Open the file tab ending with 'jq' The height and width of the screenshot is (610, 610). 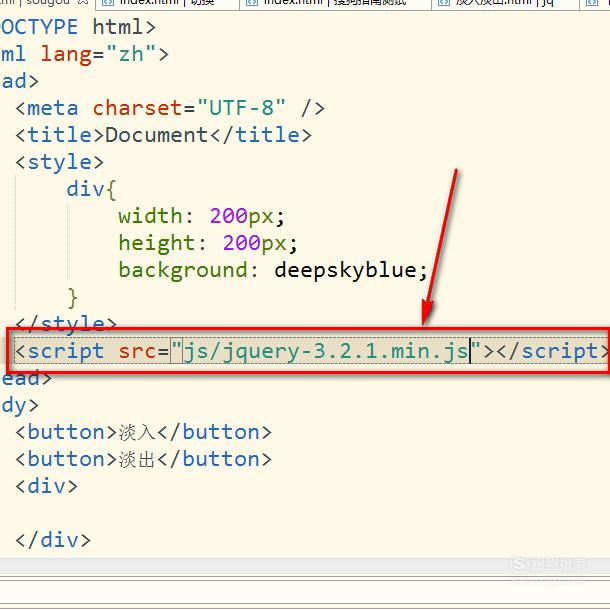click(x=505, y=2)
